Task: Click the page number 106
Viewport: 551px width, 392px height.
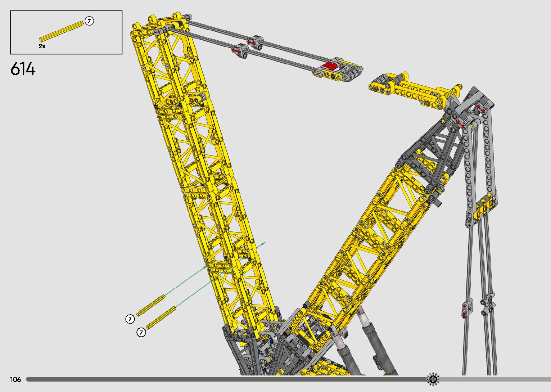Action: click(x=16, y=379)
